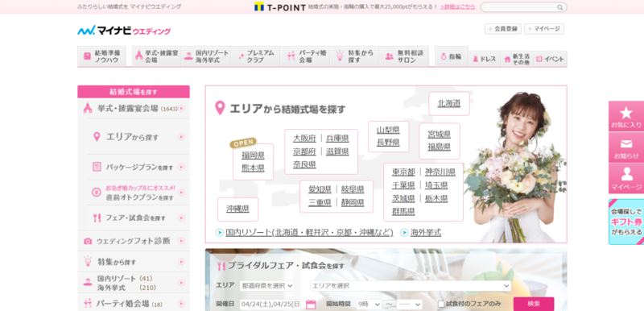Open 特集から探す nav tab
Image resolution: width=644 pixels, height=311 pixels.
(354, 56)
